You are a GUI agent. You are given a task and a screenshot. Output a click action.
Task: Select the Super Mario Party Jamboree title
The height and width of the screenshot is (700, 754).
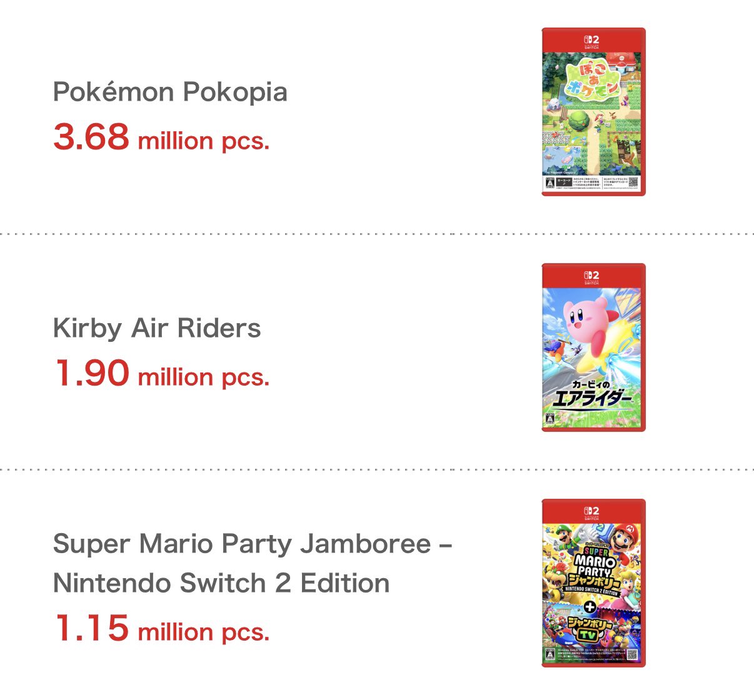253,563
